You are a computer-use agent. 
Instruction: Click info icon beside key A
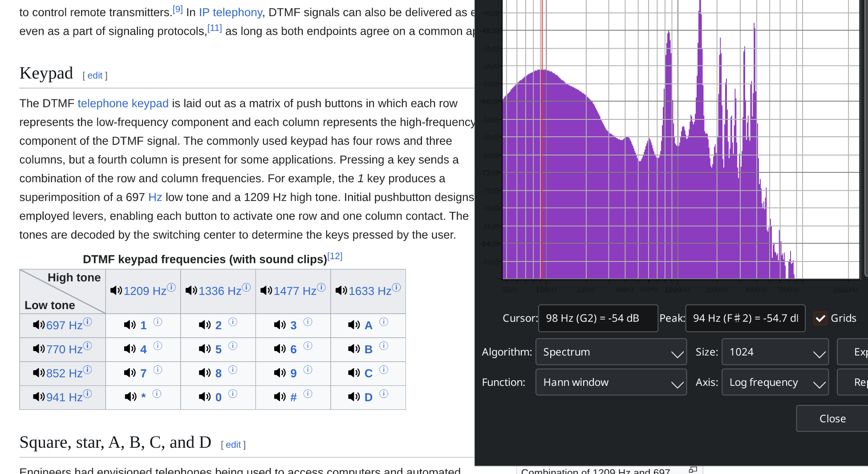click(384, 322)
